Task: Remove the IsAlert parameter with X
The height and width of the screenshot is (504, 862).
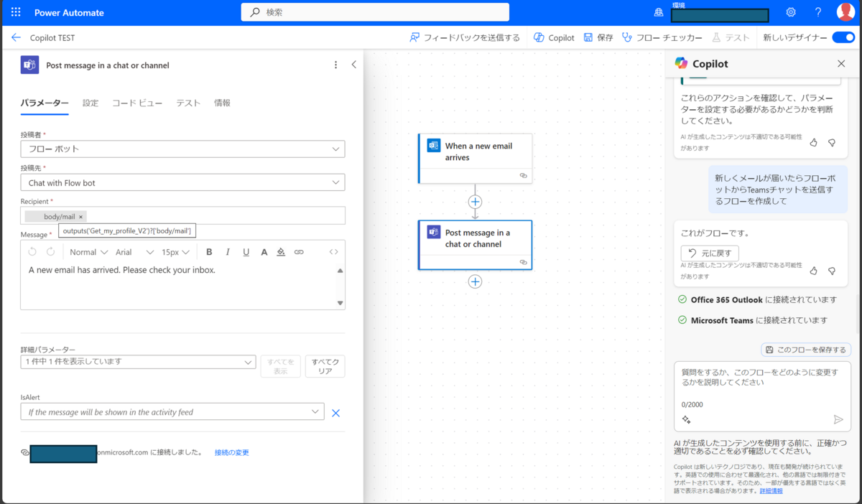Action: coord(335,413)
